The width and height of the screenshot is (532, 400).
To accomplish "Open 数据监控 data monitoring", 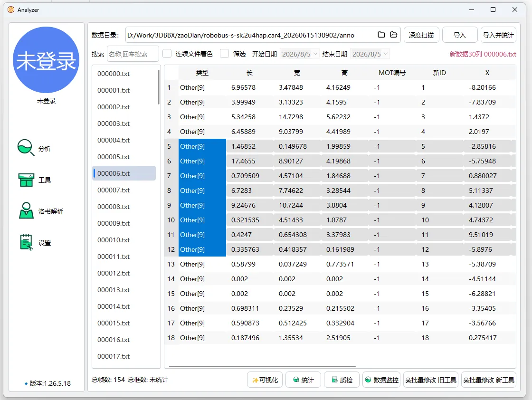I will [381, 380].
